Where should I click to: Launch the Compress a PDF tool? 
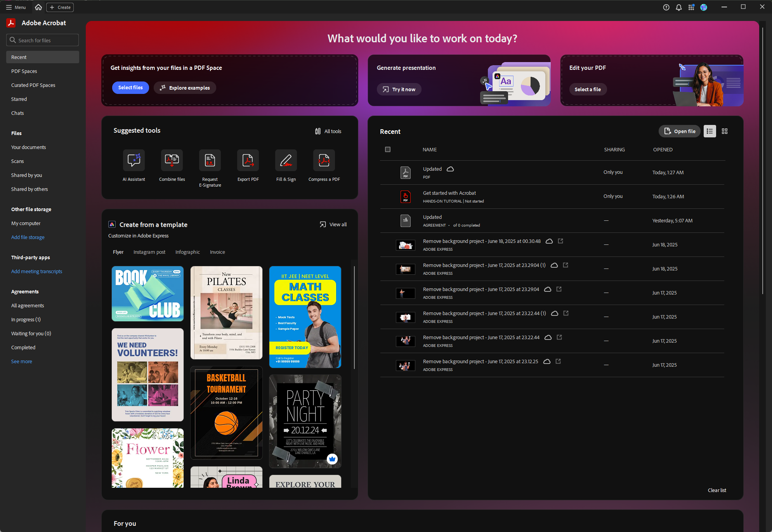[x=324, y=161]
